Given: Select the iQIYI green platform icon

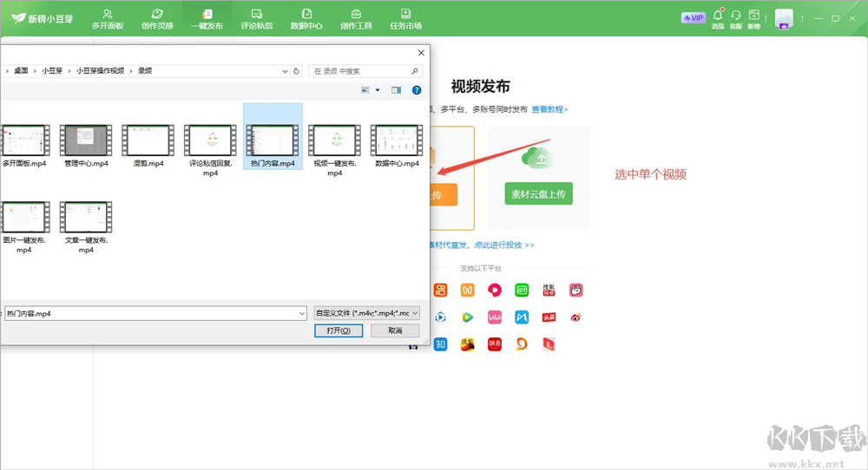Looking at the screenshot, I should [522, 290].
